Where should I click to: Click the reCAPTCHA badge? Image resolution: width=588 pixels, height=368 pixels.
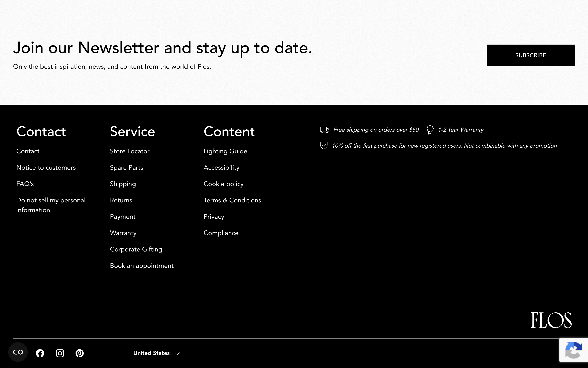574,350
